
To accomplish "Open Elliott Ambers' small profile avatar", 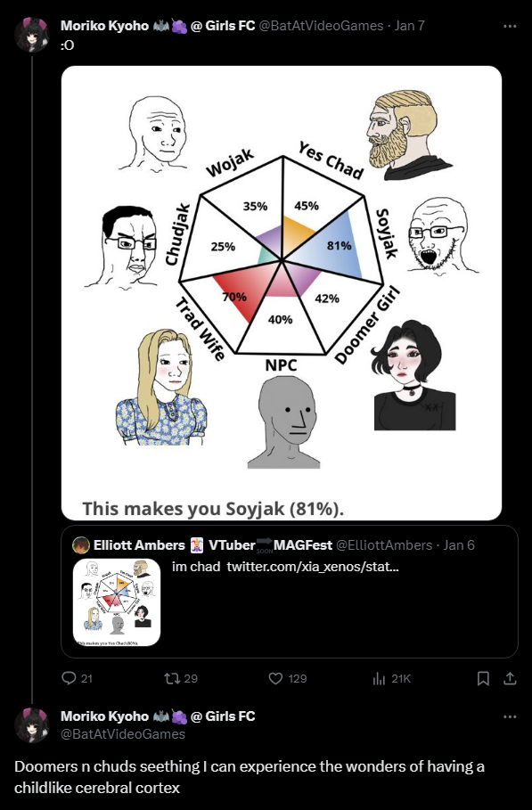I will 81,545.
